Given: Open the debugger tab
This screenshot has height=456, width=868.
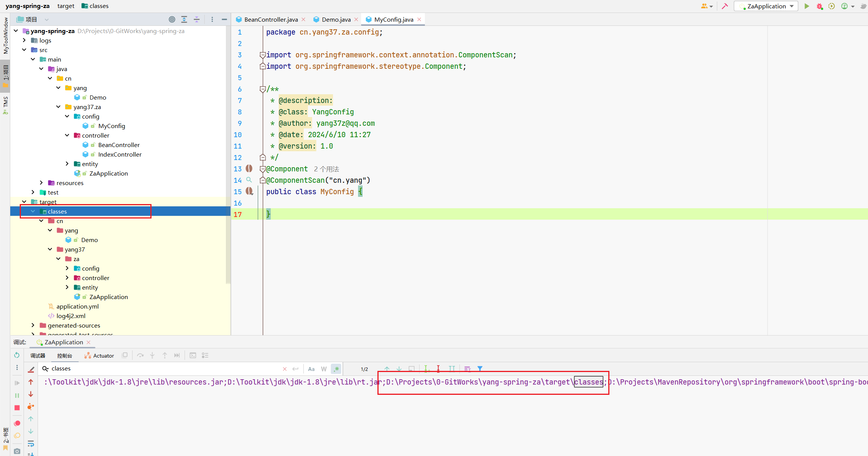Looking at the screenshot, I should [x=38, y=356].
